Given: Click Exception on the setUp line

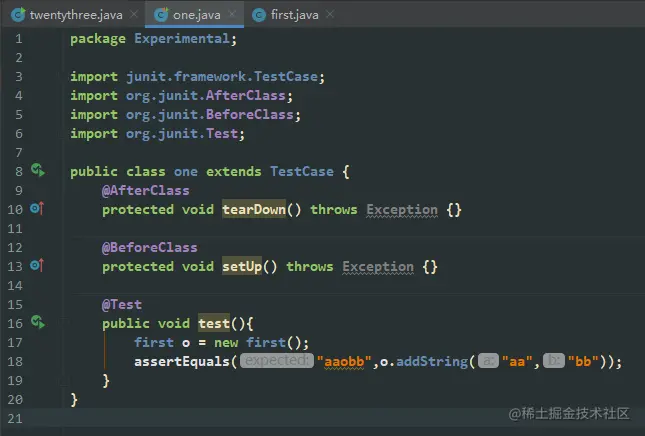Looking at the screenshot, I should point(378,267).
